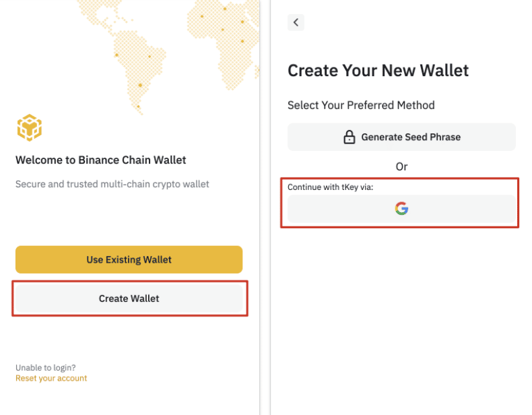532x415 pixels.
Task: Click the Or separator text
Action: 401,166
